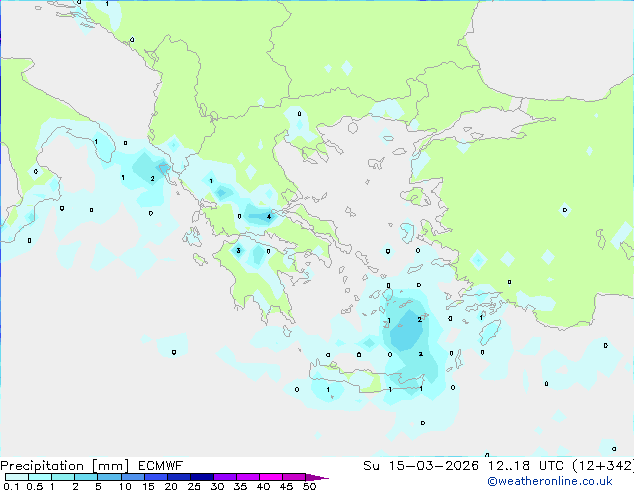634x490 pixels.
Task: Select the 35–40 mm legend swatch
Action: tap(247, 477)
